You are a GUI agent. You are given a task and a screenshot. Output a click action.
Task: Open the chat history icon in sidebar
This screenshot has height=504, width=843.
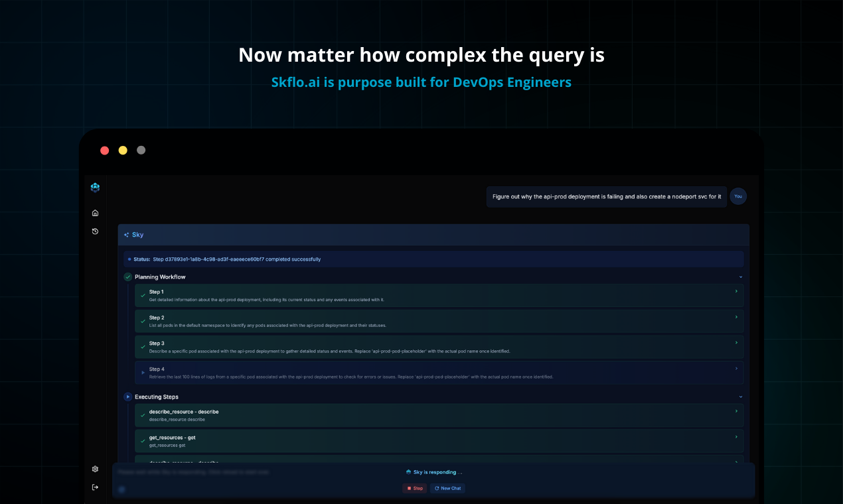[x=95, y=231]
